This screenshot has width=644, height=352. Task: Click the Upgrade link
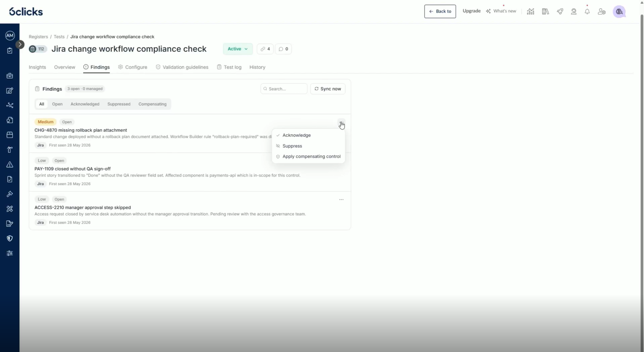(471, 11)
